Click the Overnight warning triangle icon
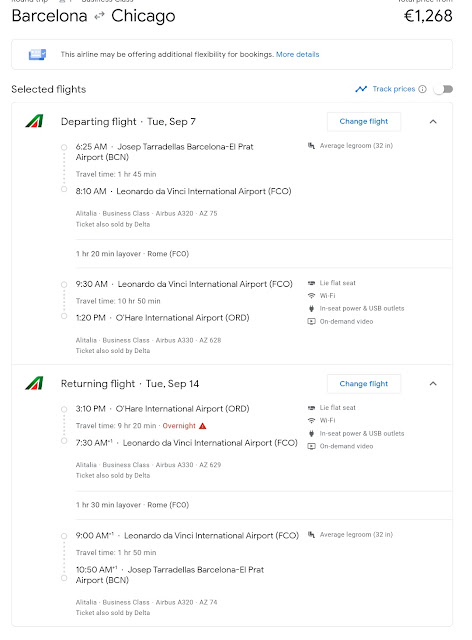The image size is (472, 640). 203,426
